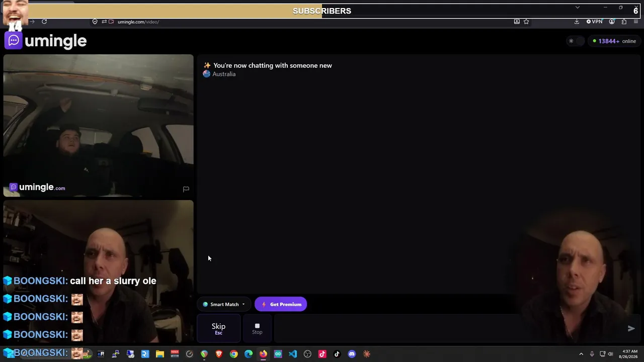Screen dimensions: 644x362
Task: Toggle the light/dark theme switch
Action: 575,41
